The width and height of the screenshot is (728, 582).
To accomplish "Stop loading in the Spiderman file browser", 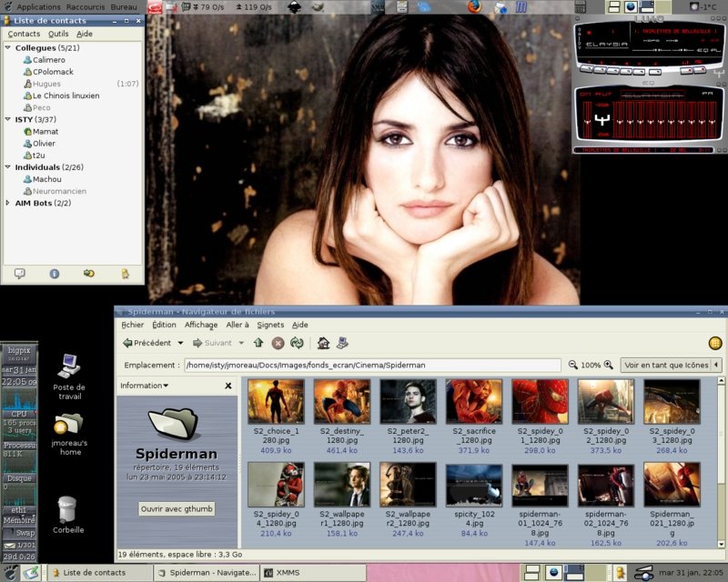I will tap(278, 344).
